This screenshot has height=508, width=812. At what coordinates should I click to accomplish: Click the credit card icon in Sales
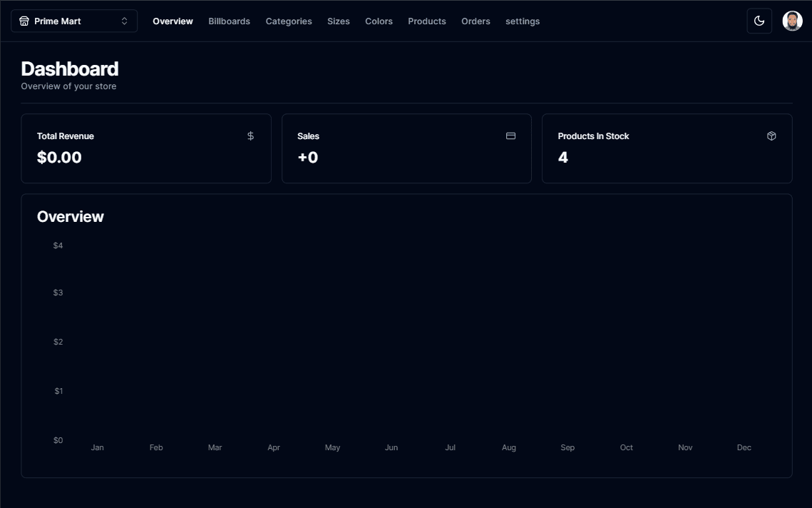(x=510, y=136)
